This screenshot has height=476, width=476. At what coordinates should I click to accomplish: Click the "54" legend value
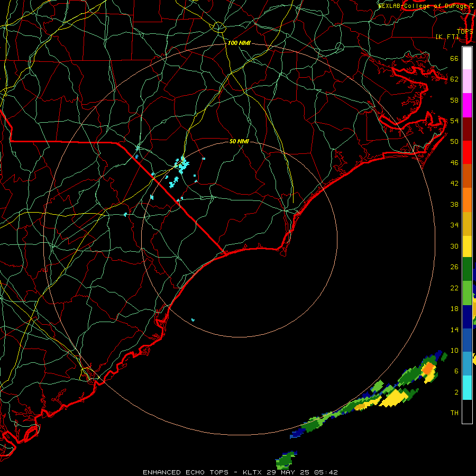tap(454, 121)
